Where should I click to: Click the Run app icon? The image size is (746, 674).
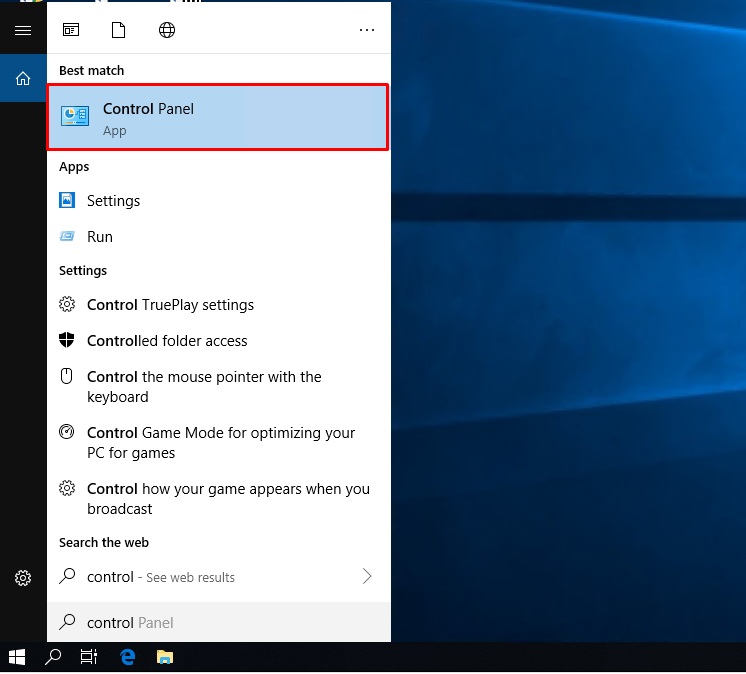[x=67, y=236]
